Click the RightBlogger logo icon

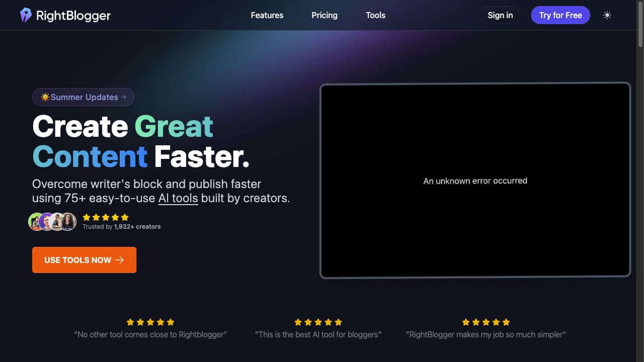click(26, 15)
